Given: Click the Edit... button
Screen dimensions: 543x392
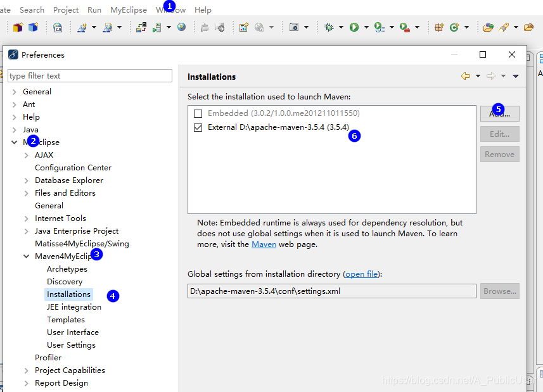Looking at the screenshot, I should click(500, 134).
